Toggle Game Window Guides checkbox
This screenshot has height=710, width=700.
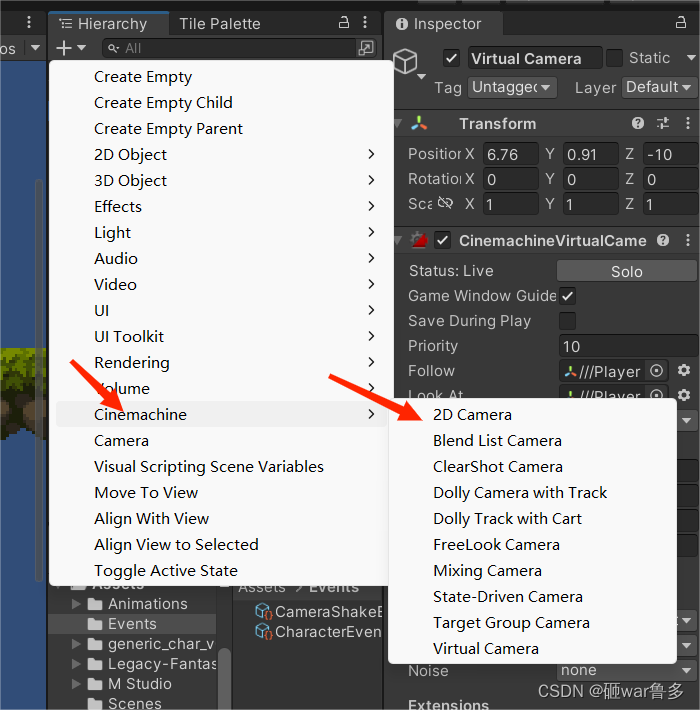567,296
